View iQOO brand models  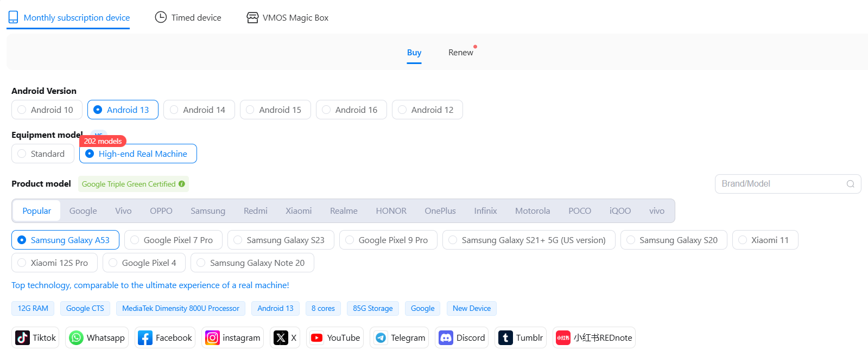click(620, 211)
